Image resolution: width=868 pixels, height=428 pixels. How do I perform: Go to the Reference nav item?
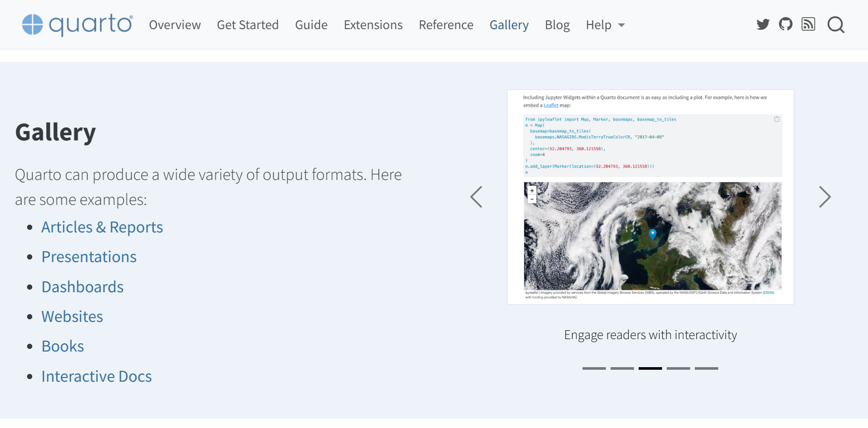(446, 25)
